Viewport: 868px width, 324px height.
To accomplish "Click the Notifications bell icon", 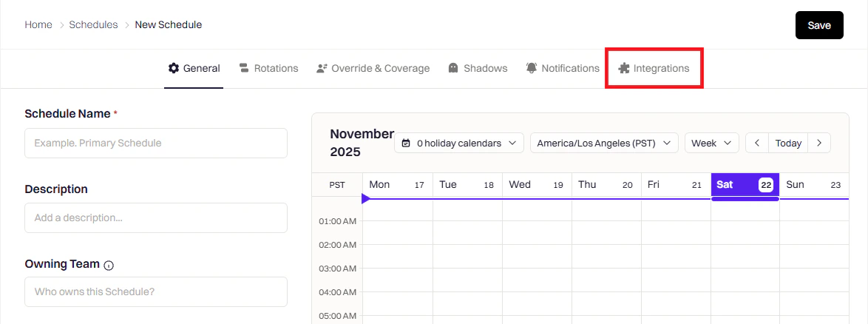I will pyautogui.click(x=532, y=68).
